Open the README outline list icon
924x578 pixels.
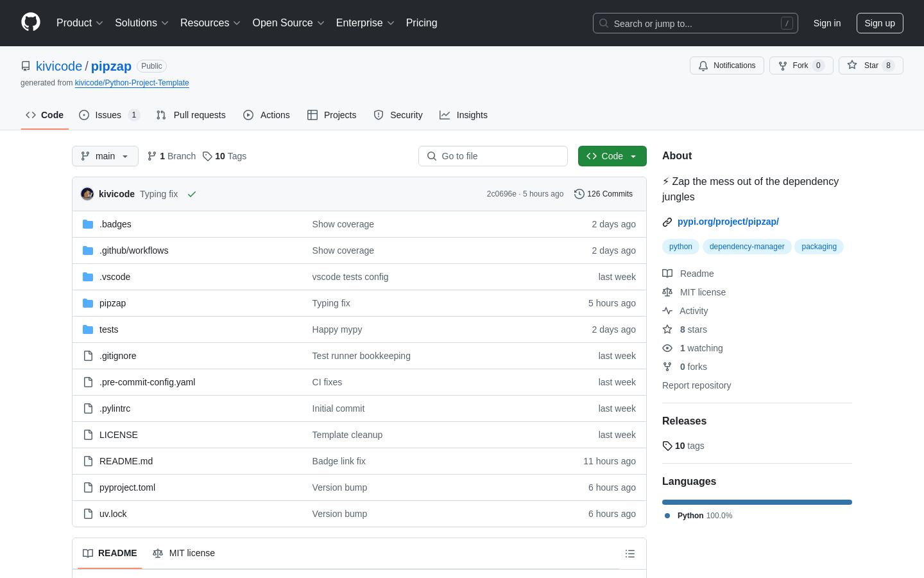630,554
